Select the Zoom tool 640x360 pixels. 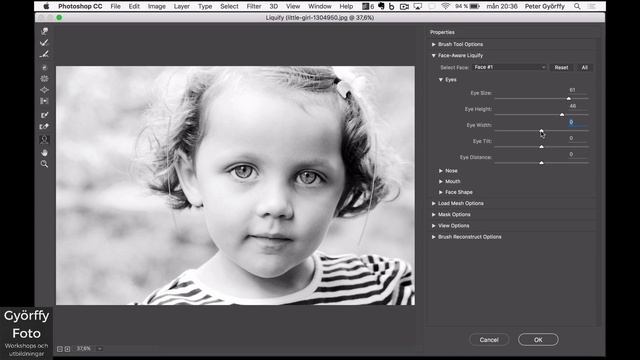tap(44, 164)
